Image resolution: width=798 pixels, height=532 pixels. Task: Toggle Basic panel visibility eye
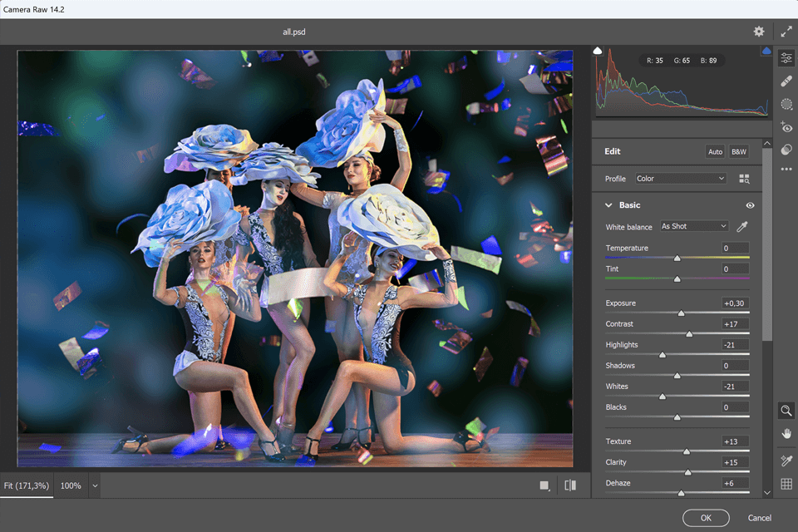[750, 205]
